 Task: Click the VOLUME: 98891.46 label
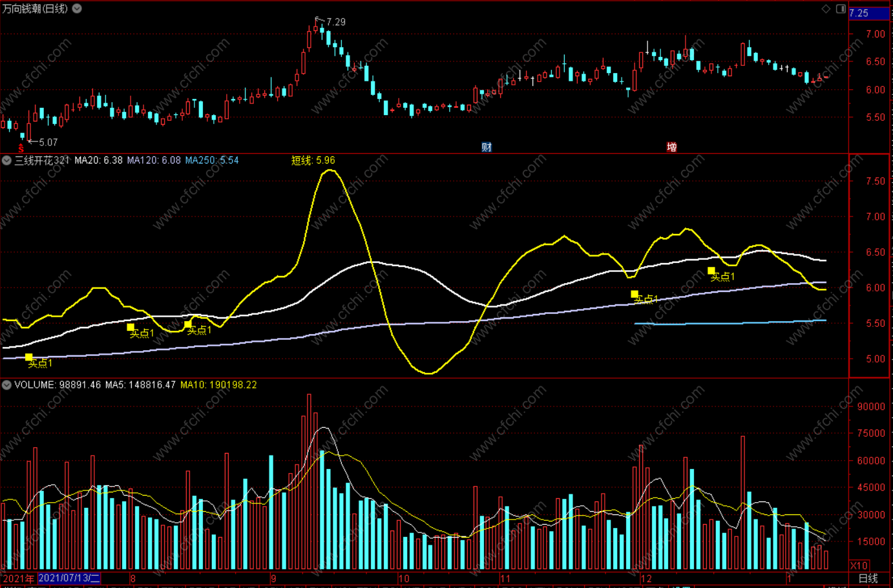(58, 385)
